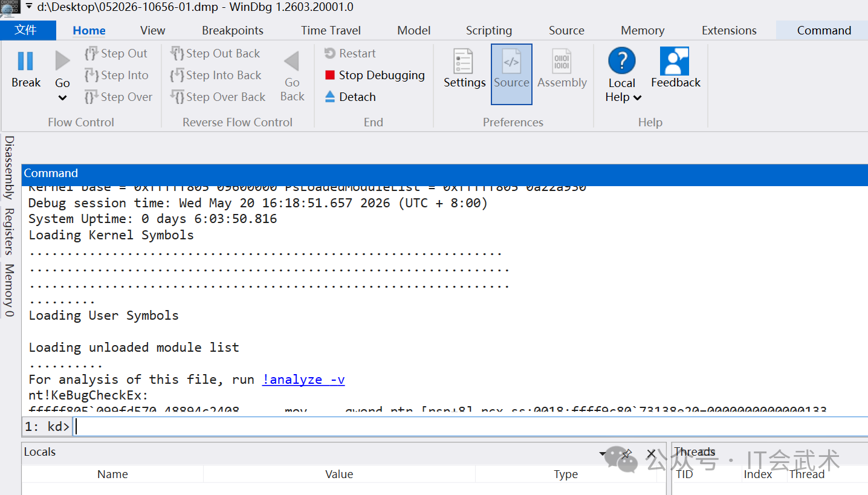The height and width of the screenshot is (495, 868).
Task: Switch to the View ribbon tab
Action: 152,31
